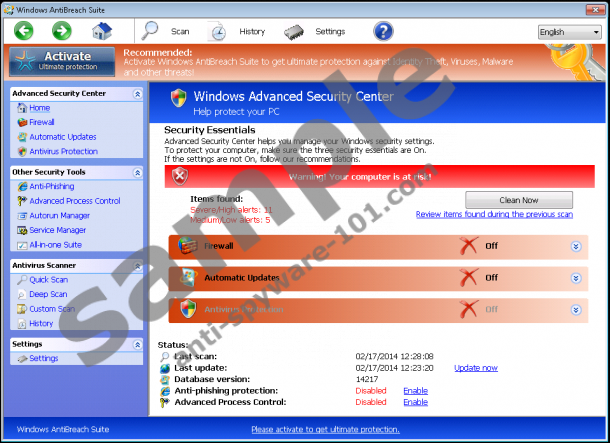Select Deep Scan in sidebar
This screenshot has height=443, width=610.
[48, 294]
